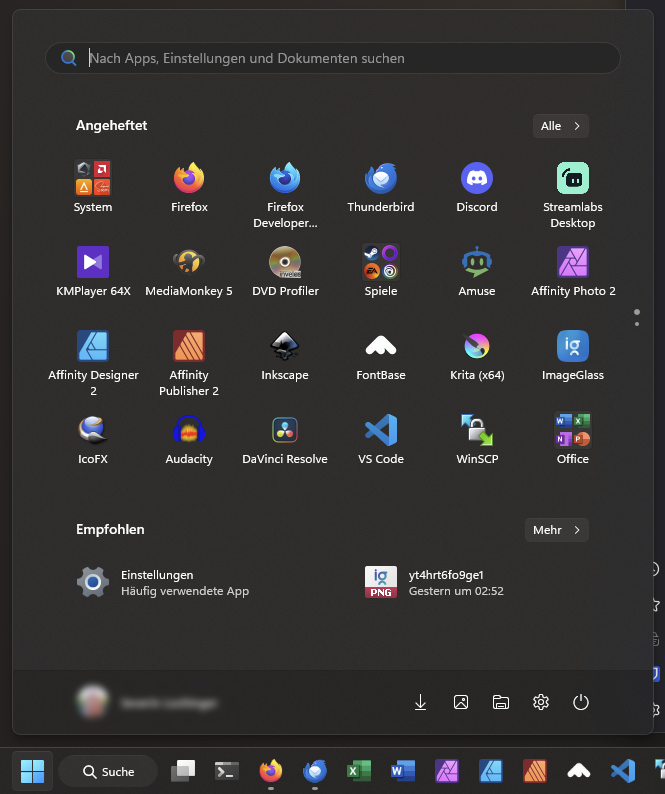Open Word from the taskbar

pyautogui.click(x=403, y=771)
